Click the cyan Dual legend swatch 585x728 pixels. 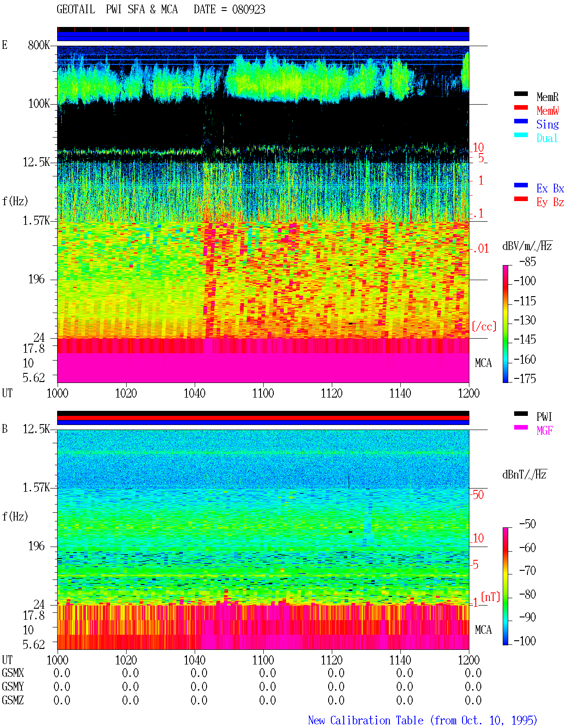pyautogui.click(x=521, y=135)
